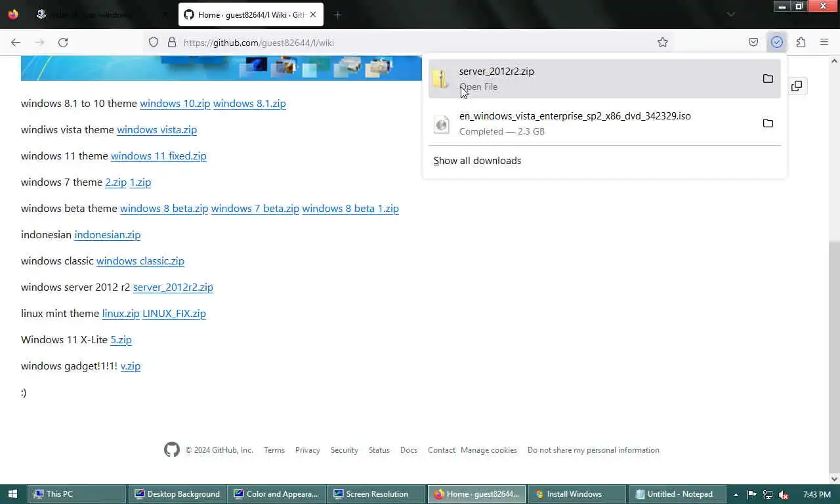
Task: Click the wiki banner image thumbnail
Action: 221,68
